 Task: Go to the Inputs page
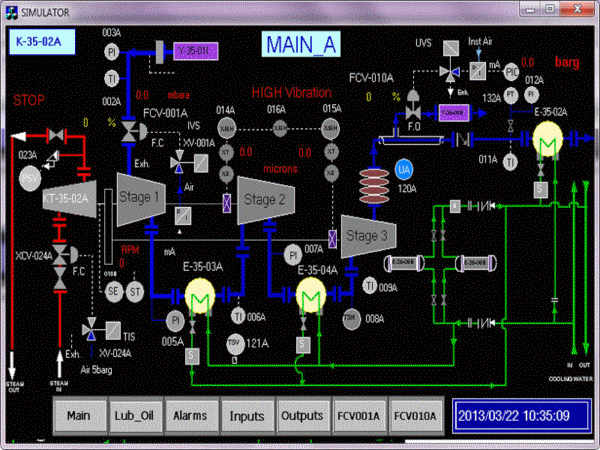tap(247, 416)
